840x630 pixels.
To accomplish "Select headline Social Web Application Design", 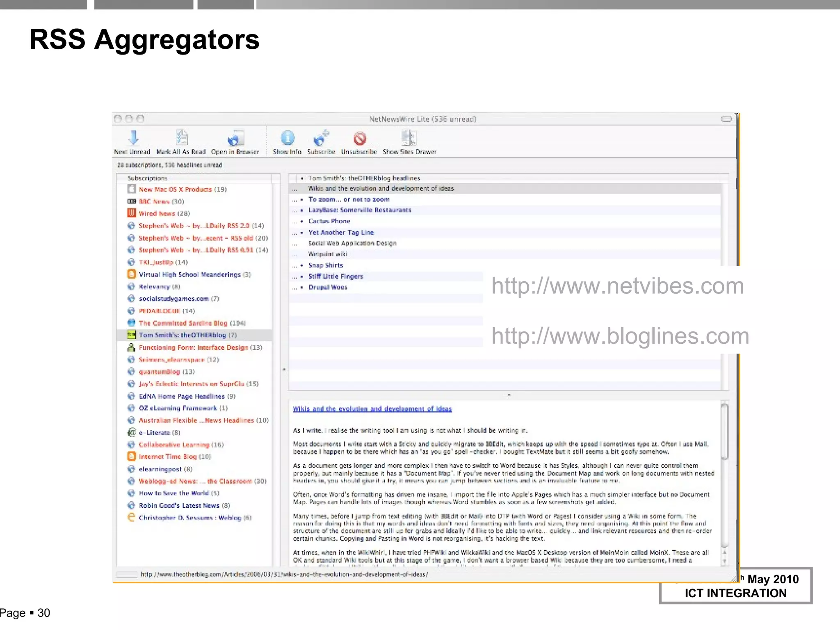I will 505,243.
